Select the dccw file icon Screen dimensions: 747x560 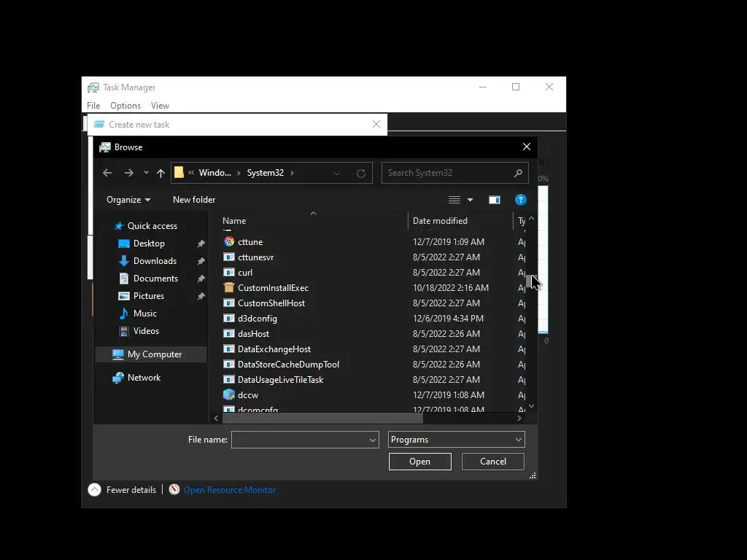229,394
